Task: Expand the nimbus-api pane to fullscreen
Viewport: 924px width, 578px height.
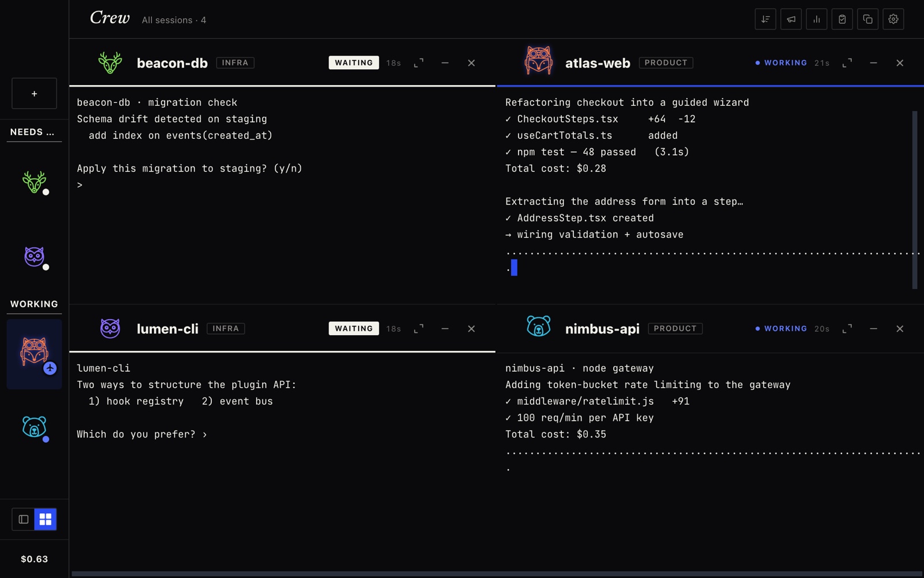Action: click(847, 328)
